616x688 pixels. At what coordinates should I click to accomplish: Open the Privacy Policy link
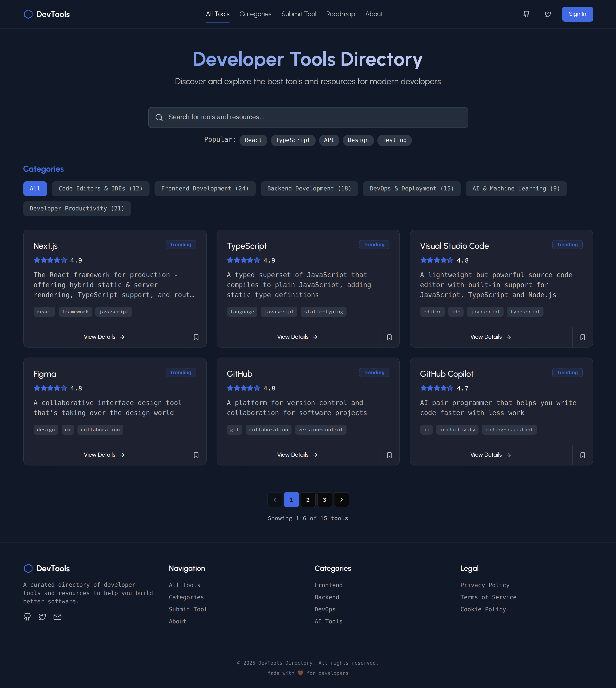click(x=485, y=585)
